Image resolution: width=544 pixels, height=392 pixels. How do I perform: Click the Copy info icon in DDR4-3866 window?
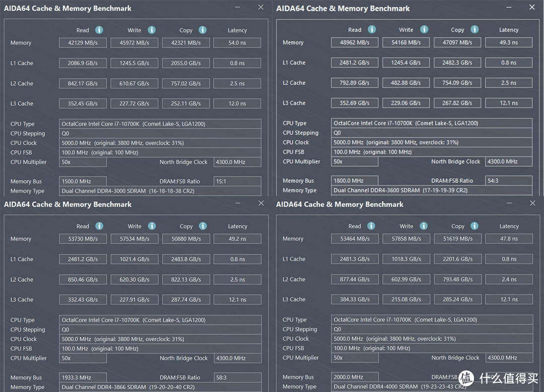click(x=203, y=226)
